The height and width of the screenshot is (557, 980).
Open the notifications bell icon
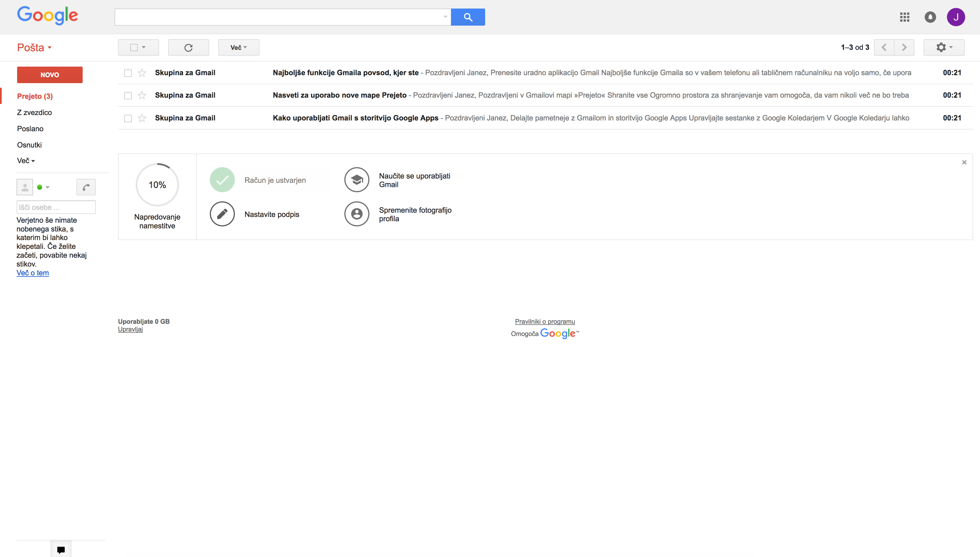pos(930,17)
